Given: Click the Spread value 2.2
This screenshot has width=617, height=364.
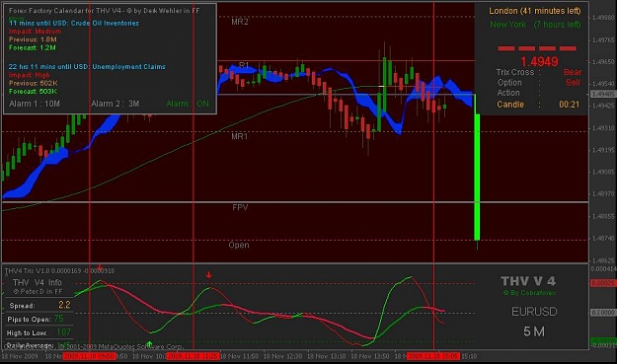Looking at the screenshot, I should [64, 305].
